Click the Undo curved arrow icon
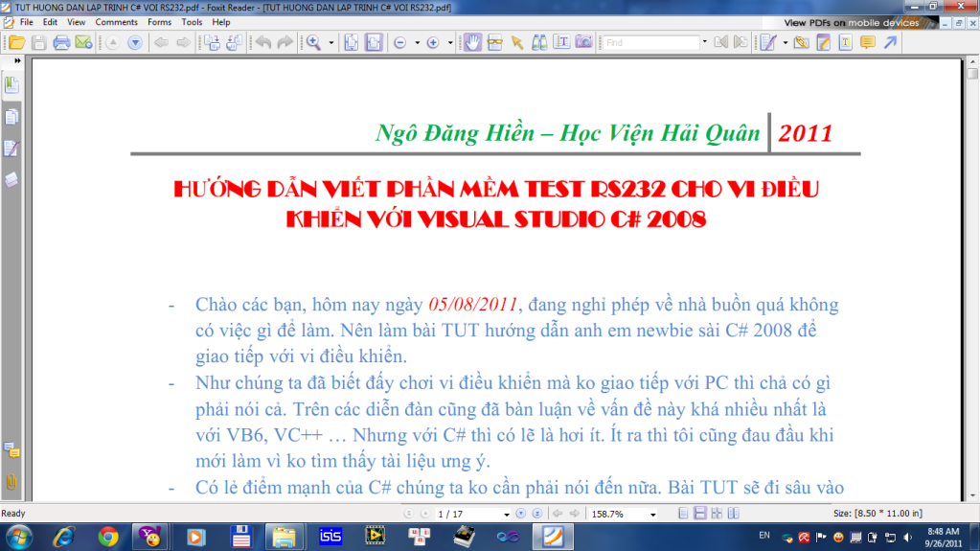Screen dimensions: 980x551 263,42
